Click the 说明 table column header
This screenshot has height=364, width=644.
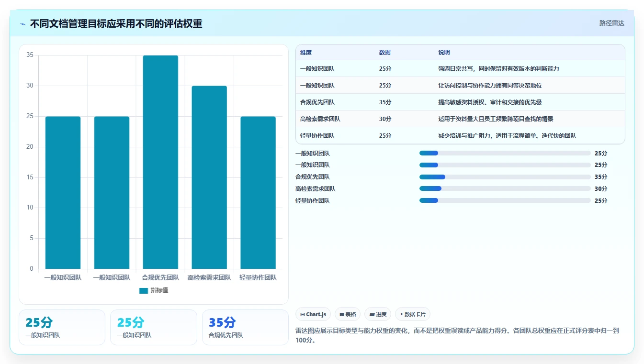(x=444, y=53)
